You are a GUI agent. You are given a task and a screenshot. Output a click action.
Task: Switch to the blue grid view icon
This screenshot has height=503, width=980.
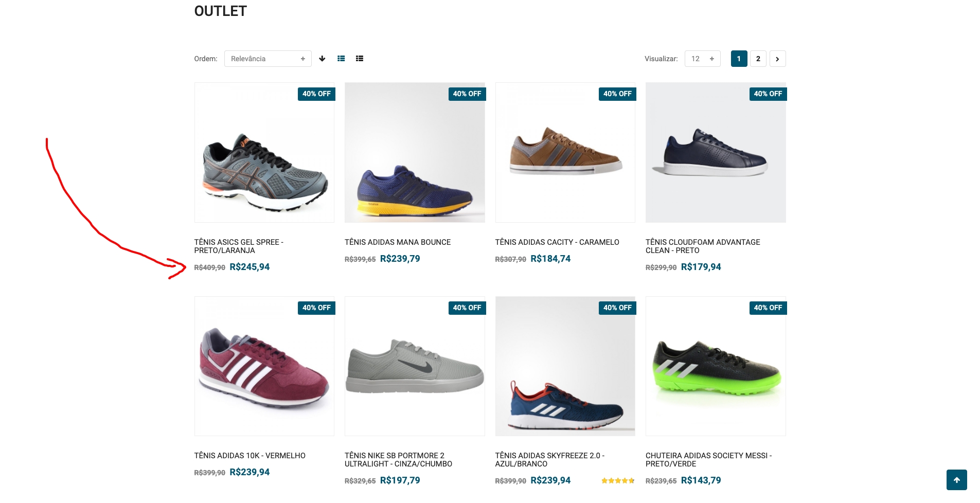coord(341,59)
